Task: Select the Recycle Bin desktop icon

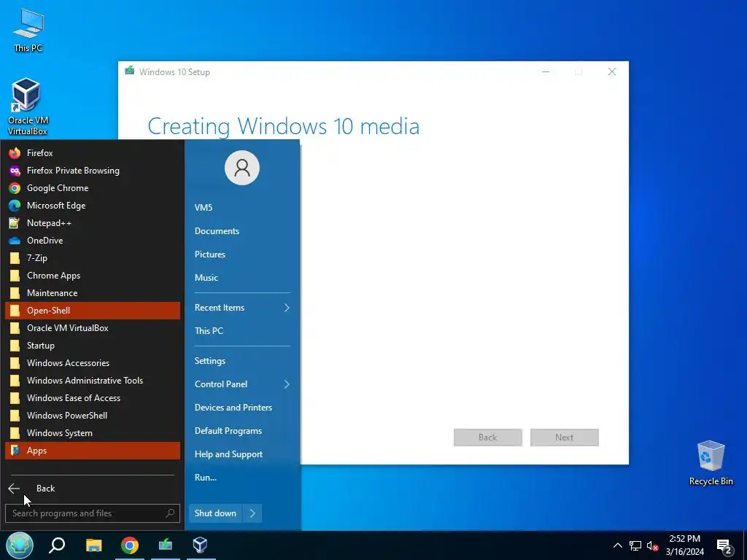Action: click(x=711, y=463)
